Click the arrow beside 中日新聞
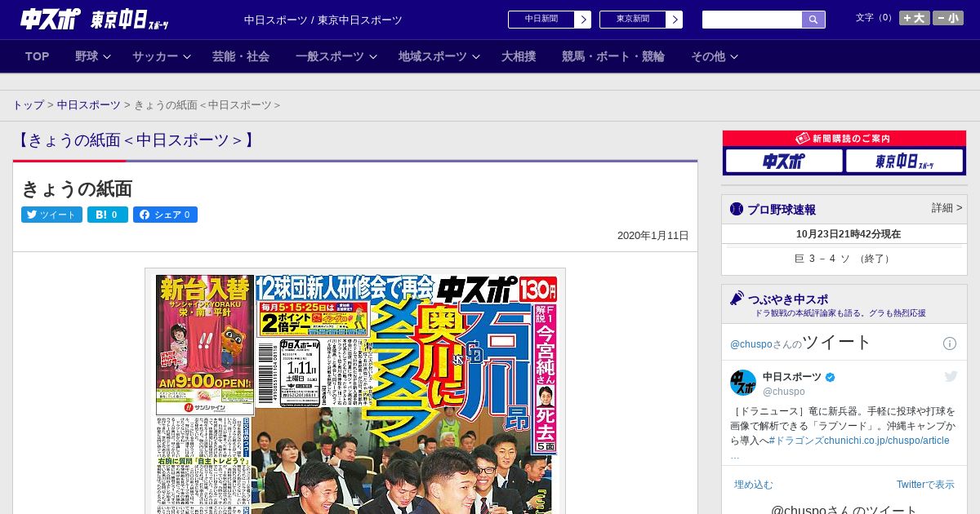Screen dimensions: 980x514 tap(583, 20)
